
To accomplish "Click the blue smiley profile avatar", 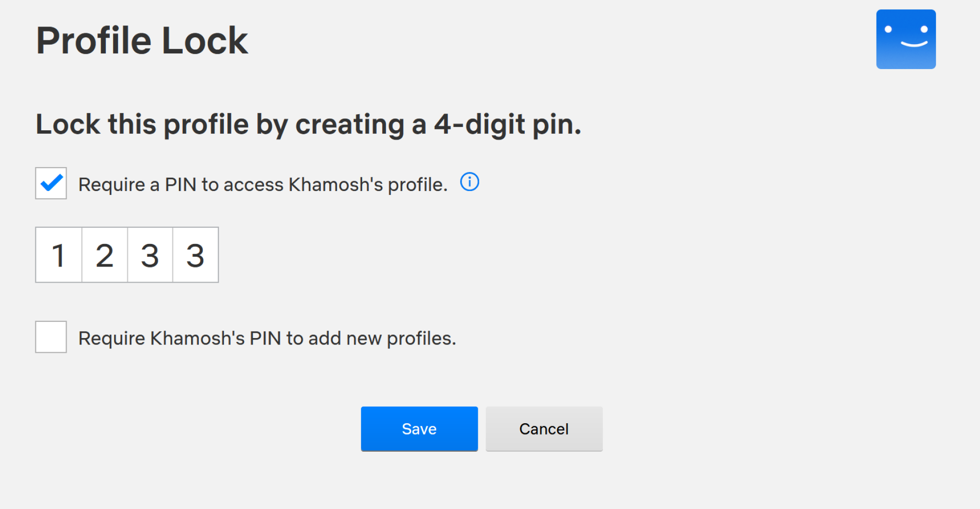I will coord(906,39).
